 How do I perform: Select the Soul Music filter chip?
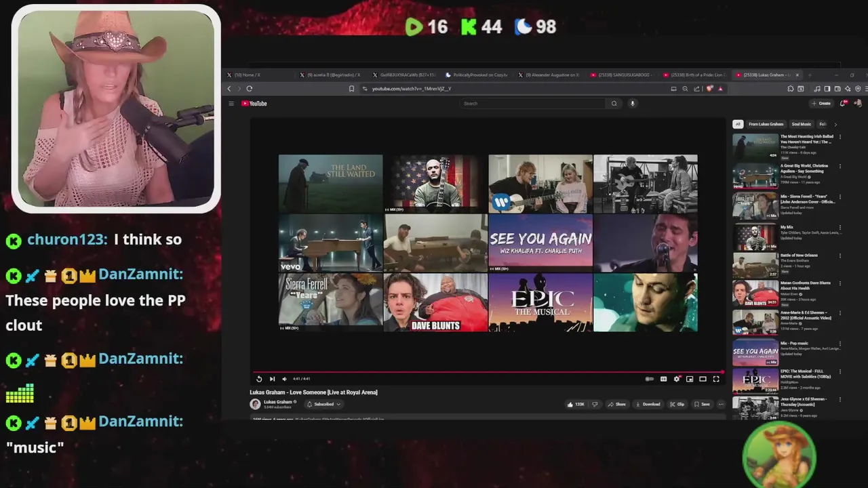801,124
